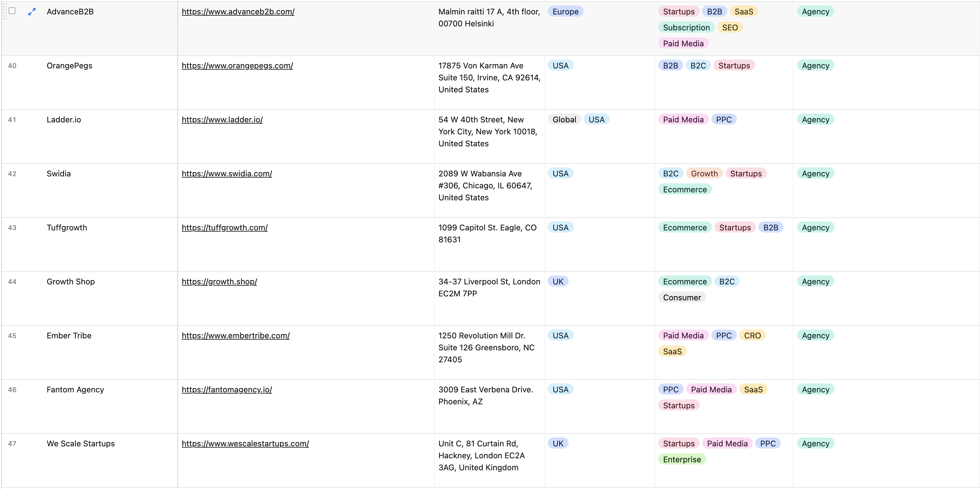The image size is (980, 489).
Task: Select row number 45
Action: click(x=12, y=335)
